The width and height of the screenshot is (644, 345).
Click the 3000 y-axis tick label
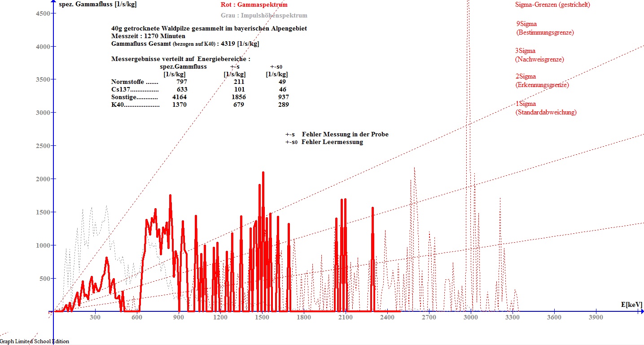[43, 113]
